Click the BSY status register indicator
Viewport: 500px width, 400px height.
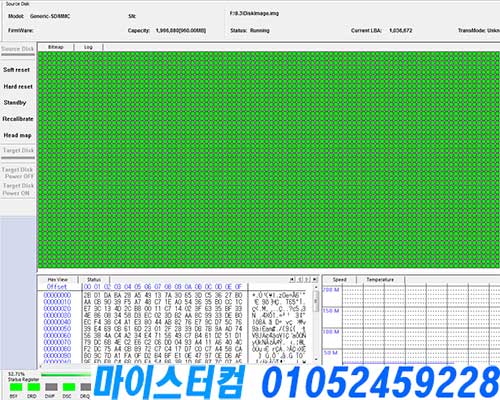coord(15,387)
